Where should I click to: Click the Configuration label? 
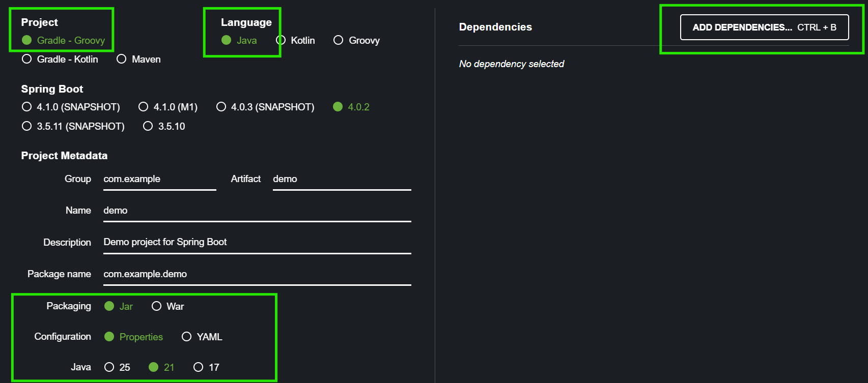[63, 336]
